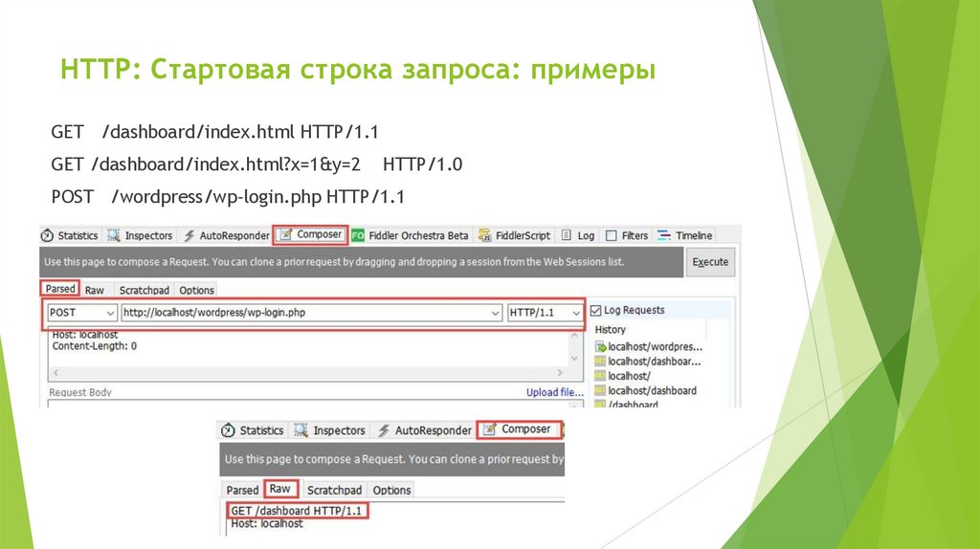
Task: Click the headers box scroll down arrow
Action: tap(574, 359)
